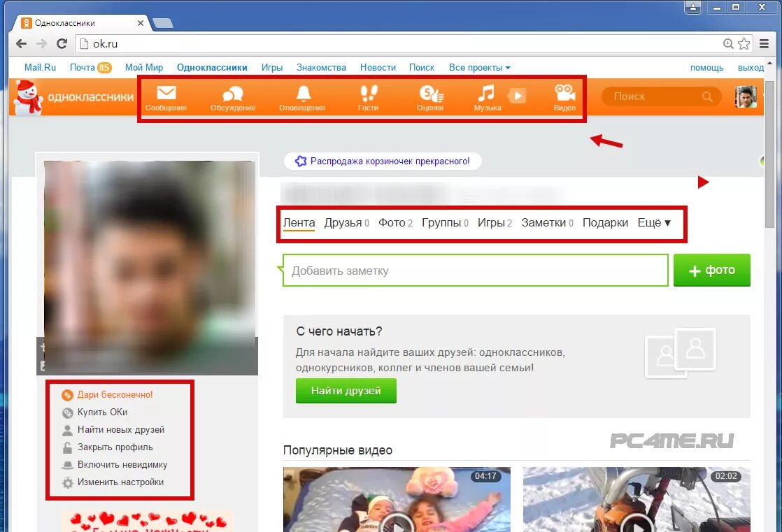Click the Закрыть профиль text link
The image size is (782, 532).
[115, 447]
